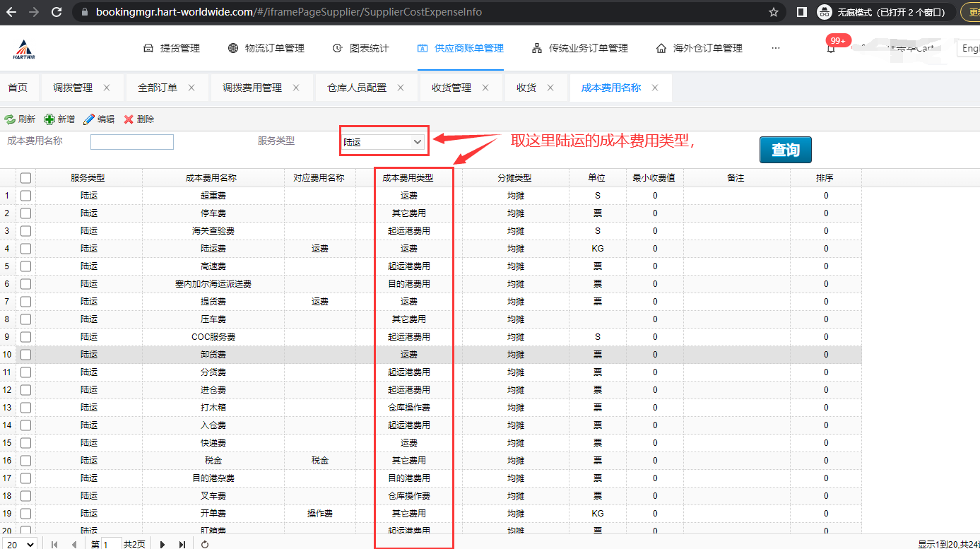Image resolution: width=980 pixels, height=549 pixels.
Task: Toggle the select-all checkbox in table header
Action: coord(26,178)
